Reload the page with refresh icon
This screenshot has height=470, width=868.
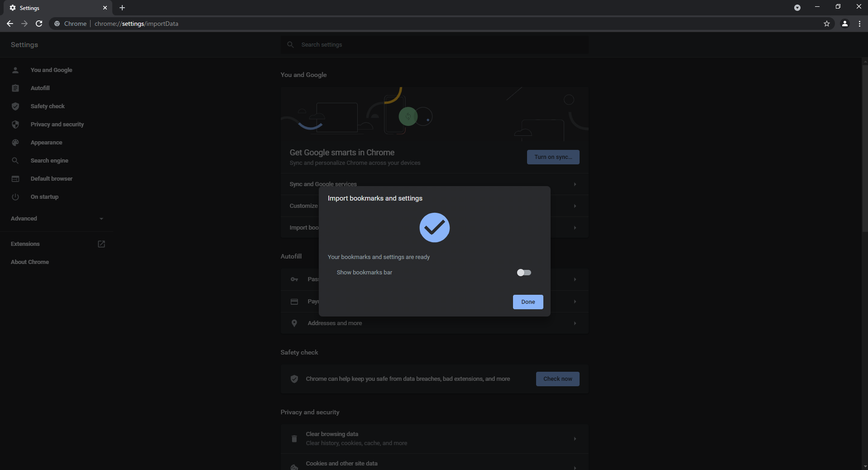tap(39, 24)
